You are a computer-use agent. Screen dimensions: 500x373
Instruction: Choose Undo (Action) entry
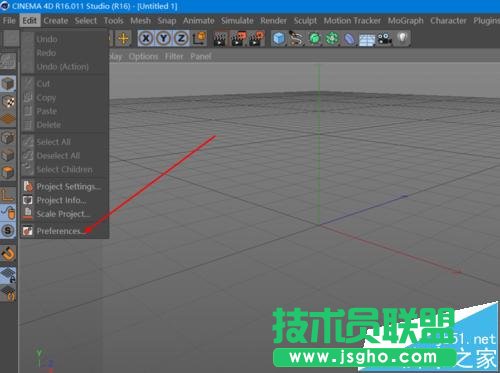[x=65, y=67]
